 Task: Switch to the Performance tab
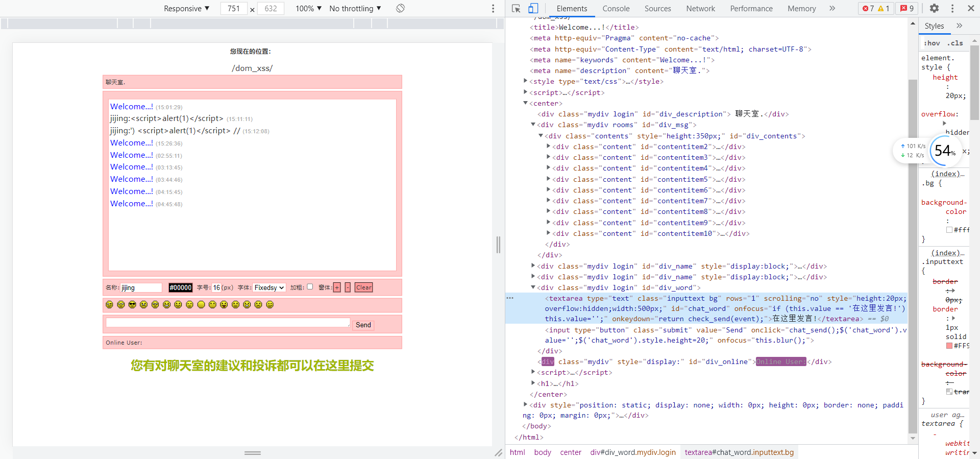[x=751, y=8]
